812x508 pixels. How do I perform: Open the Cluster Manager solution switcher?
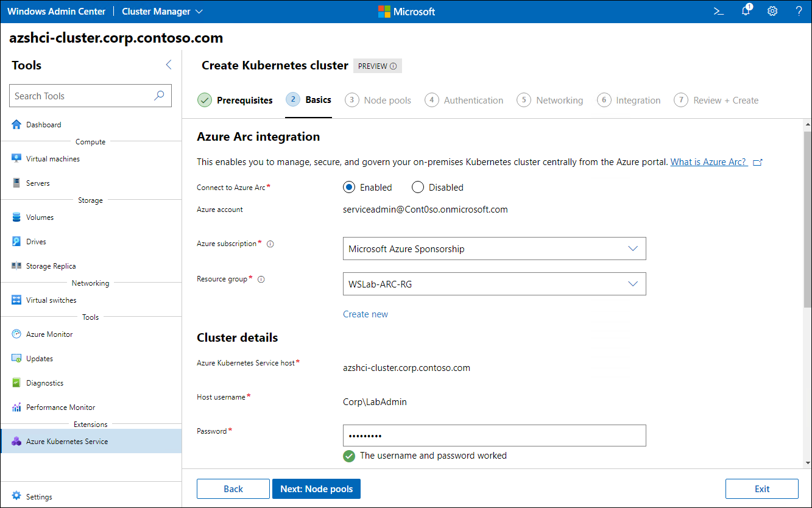pyautogui.click(x=162, y=11)
